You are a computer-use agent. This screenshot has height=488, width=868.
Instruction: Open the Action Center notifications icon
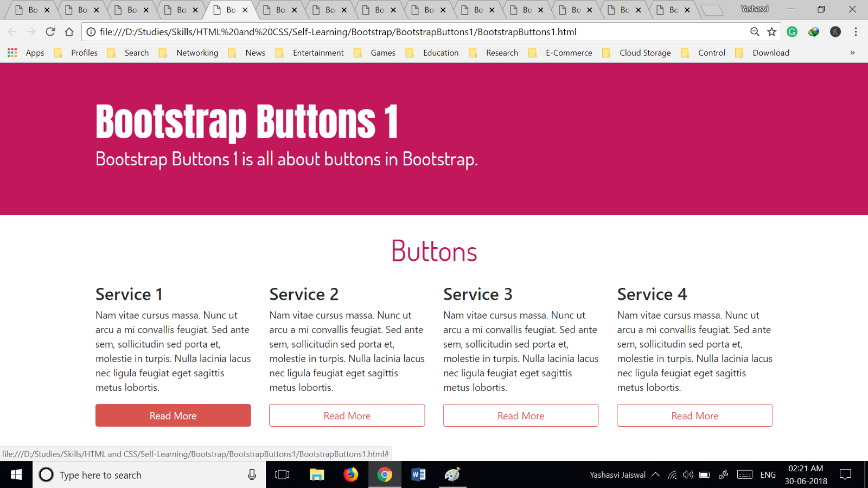(845, 475)
